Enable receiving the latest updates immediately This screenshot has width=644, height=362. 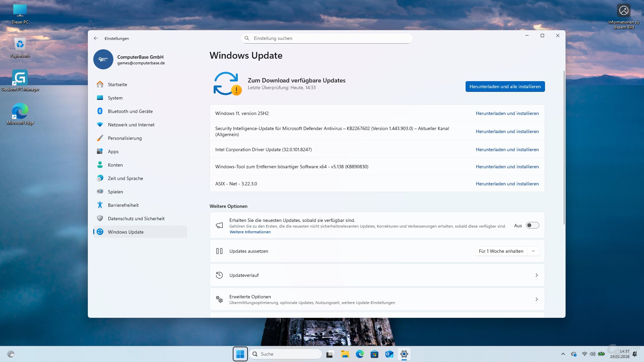532,225
